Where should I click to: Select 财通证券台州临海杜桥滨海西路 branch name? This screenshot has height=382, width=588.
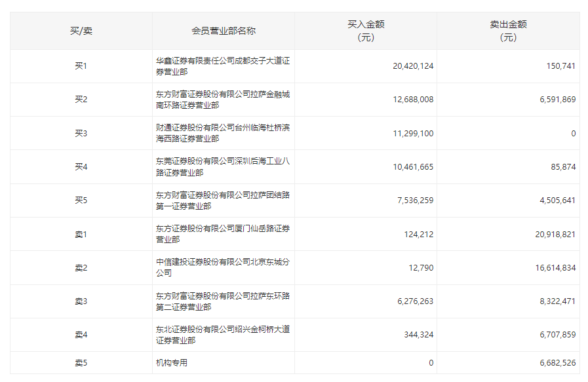223,133
